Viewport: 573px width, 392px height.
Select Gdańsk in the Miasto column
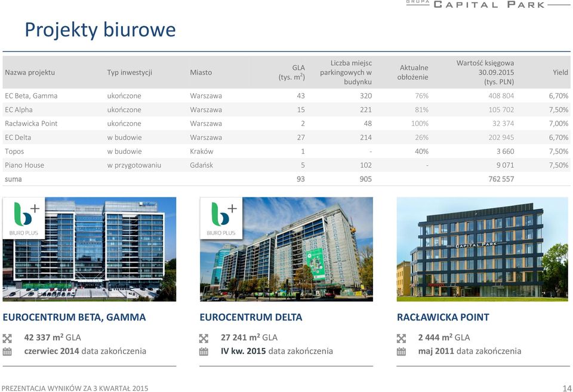point(201,165)
